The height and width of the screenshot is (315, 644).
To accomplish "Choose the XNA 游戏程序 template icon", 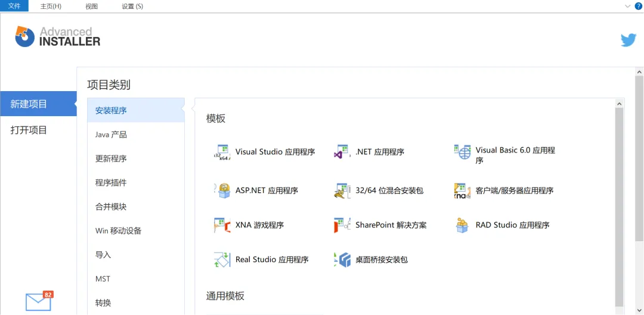I will tap(222, 224).
